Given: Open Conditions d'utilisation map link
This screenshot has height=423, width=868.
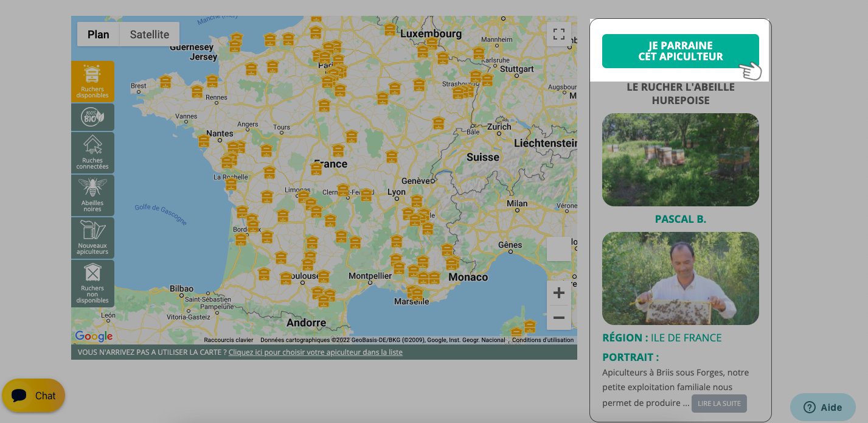Looking at the screenshot, I should point(543,340).
